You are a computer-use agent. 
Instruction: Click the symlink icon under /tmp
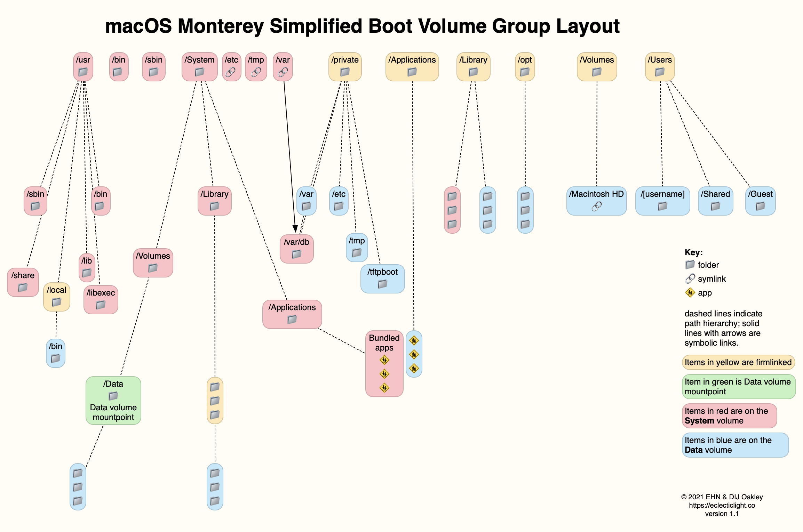(x=256, y=72)
